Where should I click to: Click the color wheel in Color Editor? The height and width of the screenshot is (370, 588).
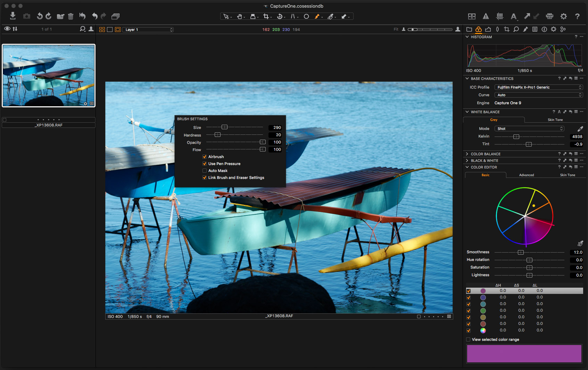tap(524, 216)
